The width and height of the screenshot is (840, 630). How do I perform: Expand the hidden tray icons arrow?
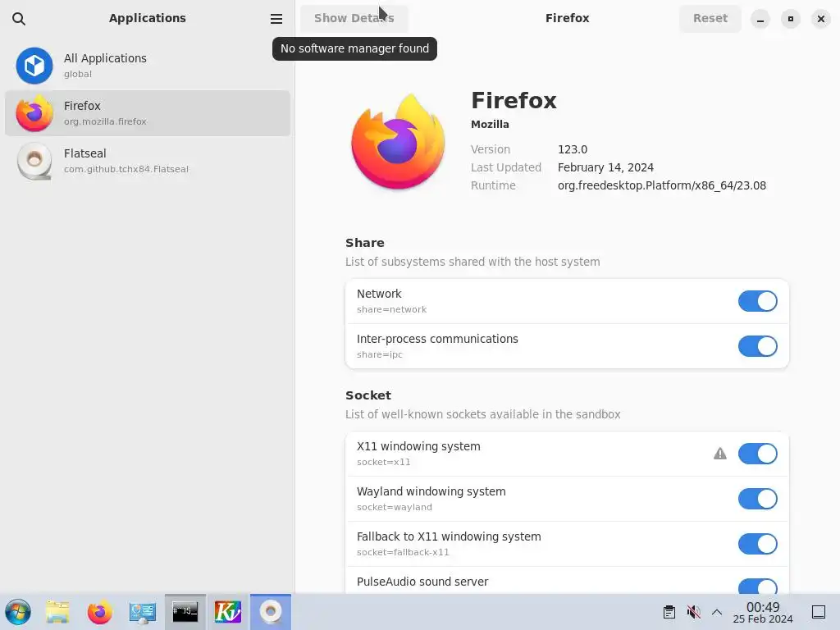point(717,612)
